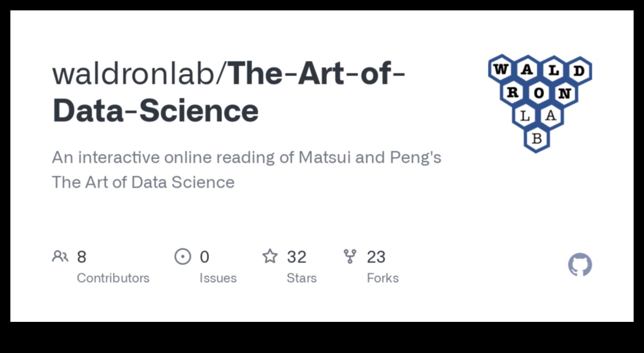Click the issues circle-dot icon
Screen dimensions: 644x353
pyautogui.click(x=182, y=256)
